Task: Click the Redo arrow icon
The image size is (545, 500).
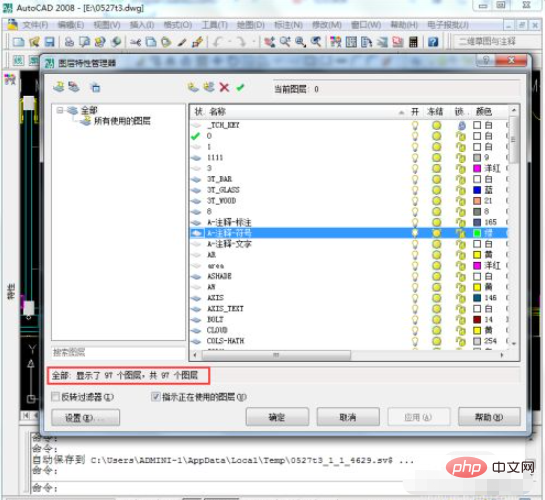Action: pyautogui.click(x=241, y=42)
